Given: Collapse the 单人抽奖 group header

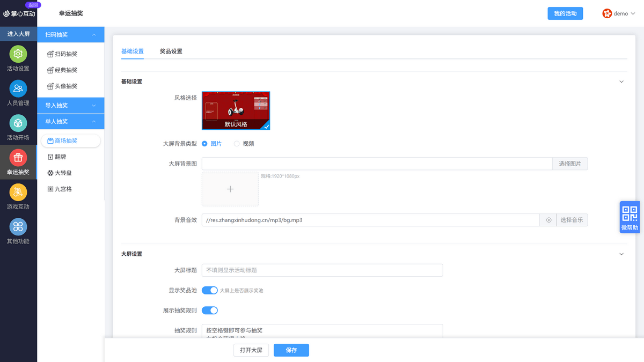Looking at the screenshot, I should [x=71, y=122].
